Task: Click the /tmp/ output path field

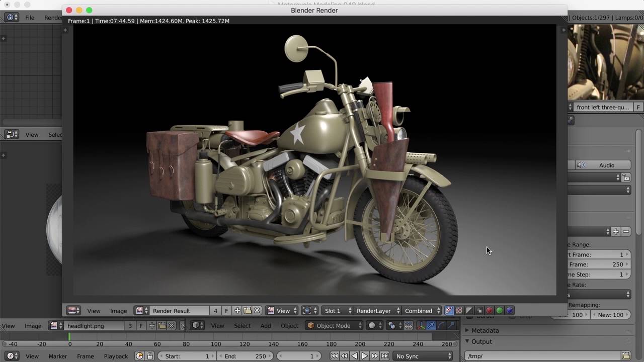Action: pyautogui.click(x=542, y=356)
